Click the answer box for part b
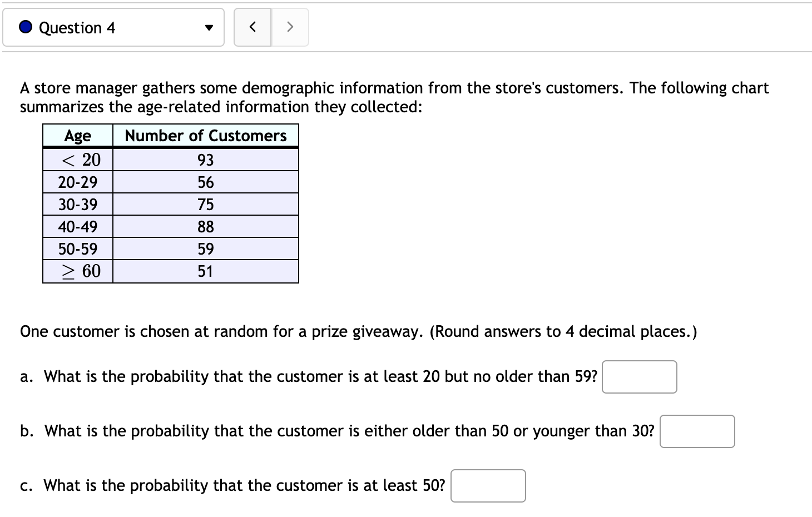The image size is (812, 517). pos(697,431)
